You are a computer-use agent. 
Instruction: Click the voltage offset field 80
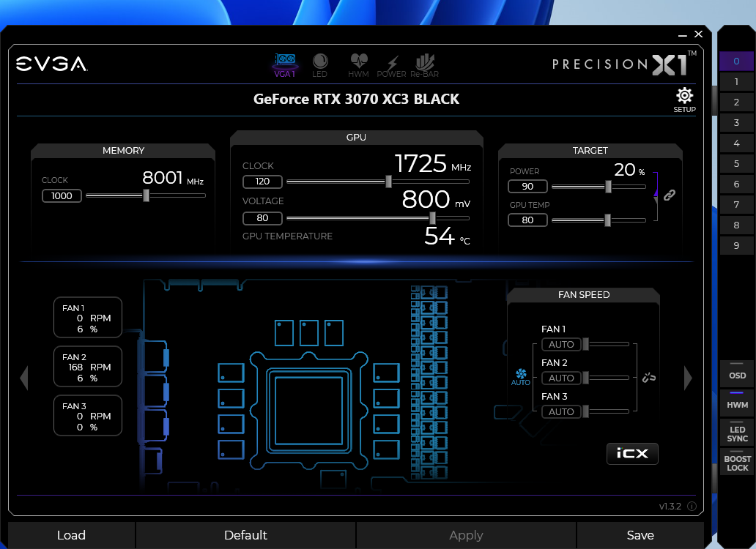[262, 217]
